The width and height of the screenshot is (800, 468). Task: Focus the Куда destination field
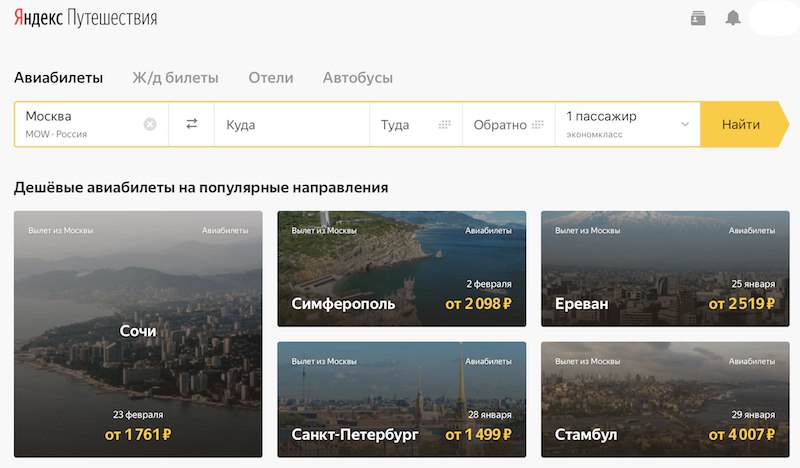point(292,125)
